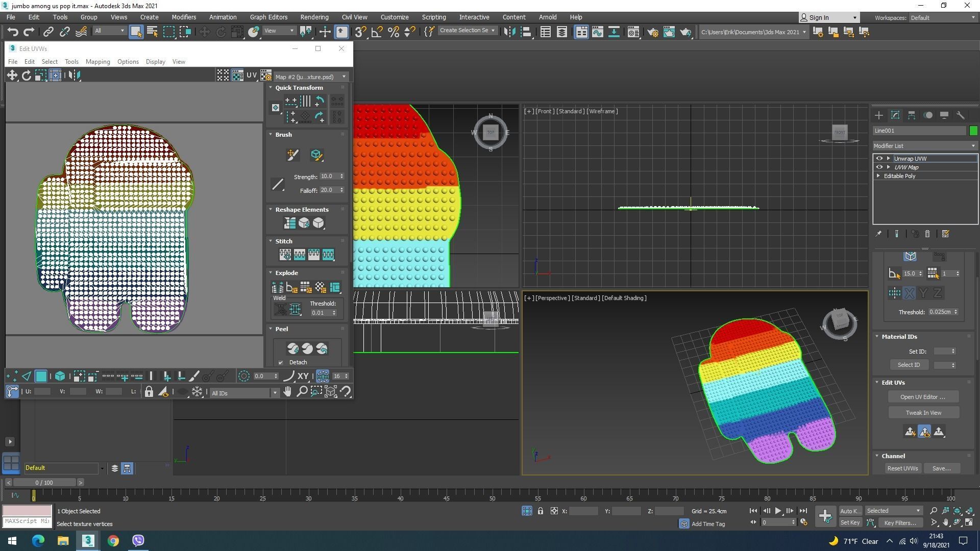This screenshot has height=551, width=980.
Task: Enable polygon sub-object mode in UV editor
Action: pyautogui.click(x=41, y=377)
